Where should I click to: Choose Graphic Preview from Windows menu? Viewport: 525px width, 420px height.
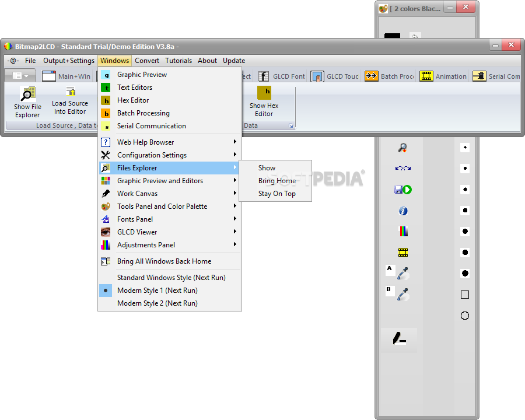click(x=170, y=74)
